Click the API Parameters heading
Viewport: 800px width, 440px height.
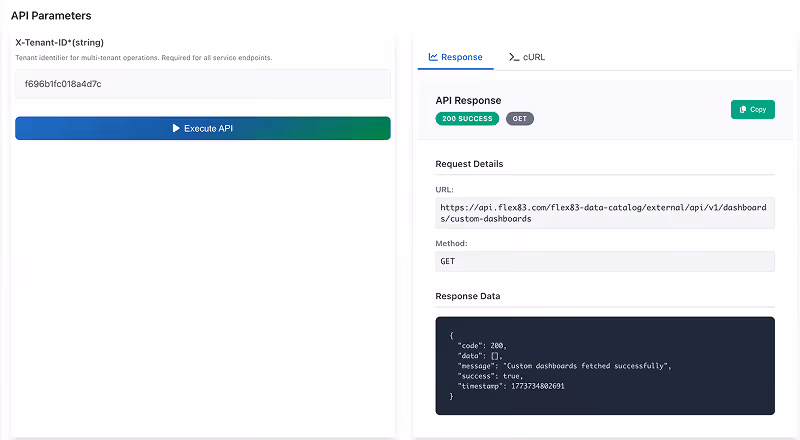tap(51, 16)
